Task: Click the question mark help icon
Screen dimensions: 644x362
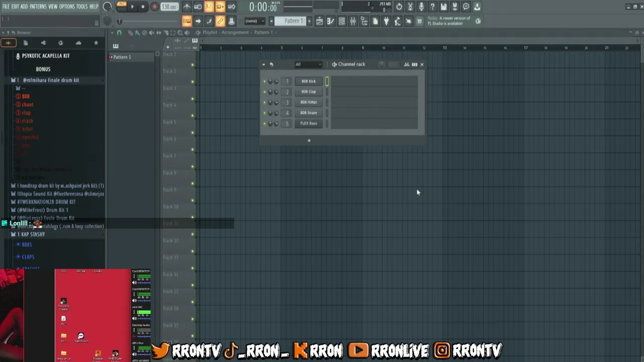Action: point(432,7)
